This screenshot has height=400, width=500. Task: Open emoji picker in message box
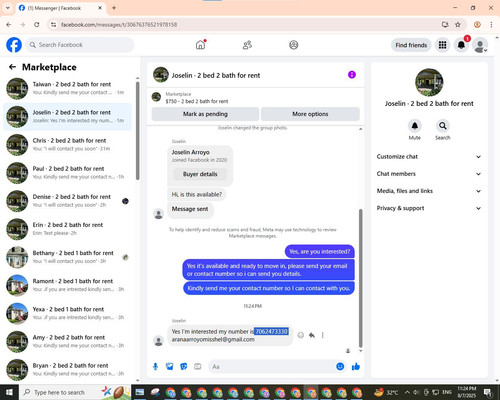pos(340,367)
